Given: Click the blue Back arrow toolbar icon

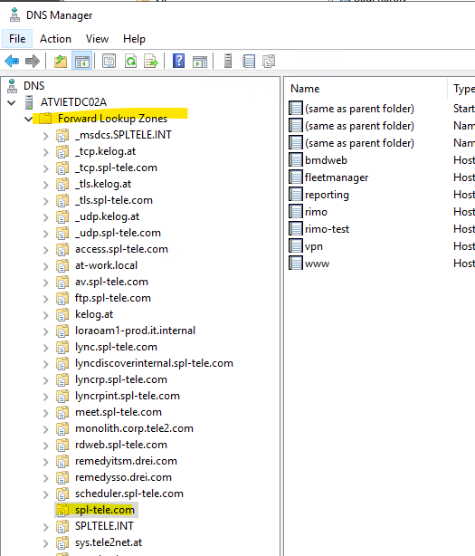Looking at the screenshot, I should point(12,61).
